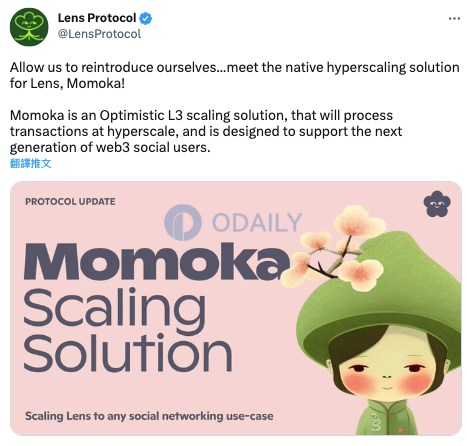Click the Scaling Lens tagline text
This screenshot has height=446, width=467.
(149, 416)
